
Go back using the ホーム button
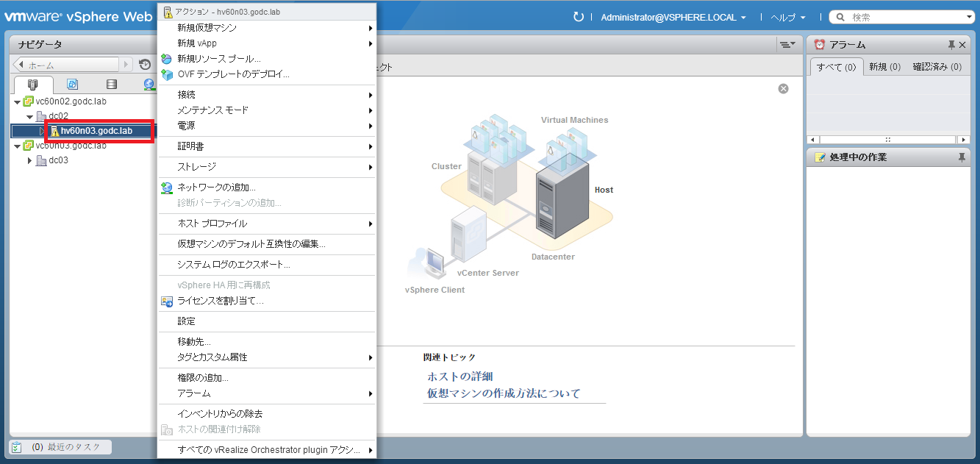66,65
